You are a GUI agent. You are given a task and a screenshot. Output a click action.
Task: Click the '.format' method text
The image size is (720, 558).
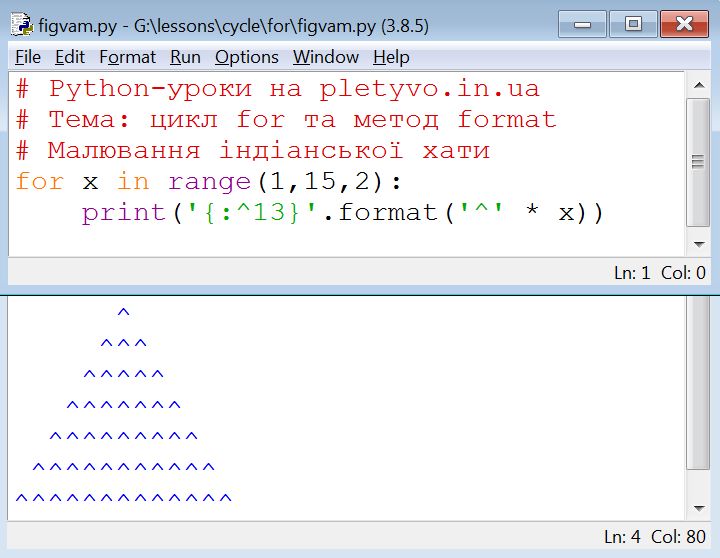(x=381, y=213)
